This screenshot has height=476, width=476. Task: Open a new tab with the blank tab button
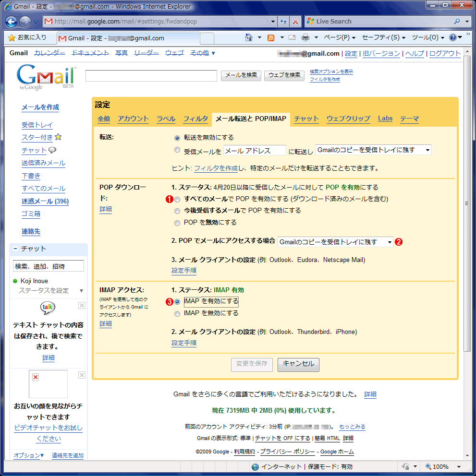click(x=207, y=38)
